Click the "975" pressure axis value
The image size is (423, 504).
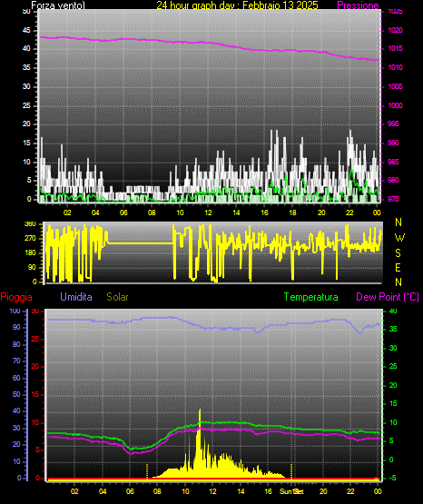point(393,199)
